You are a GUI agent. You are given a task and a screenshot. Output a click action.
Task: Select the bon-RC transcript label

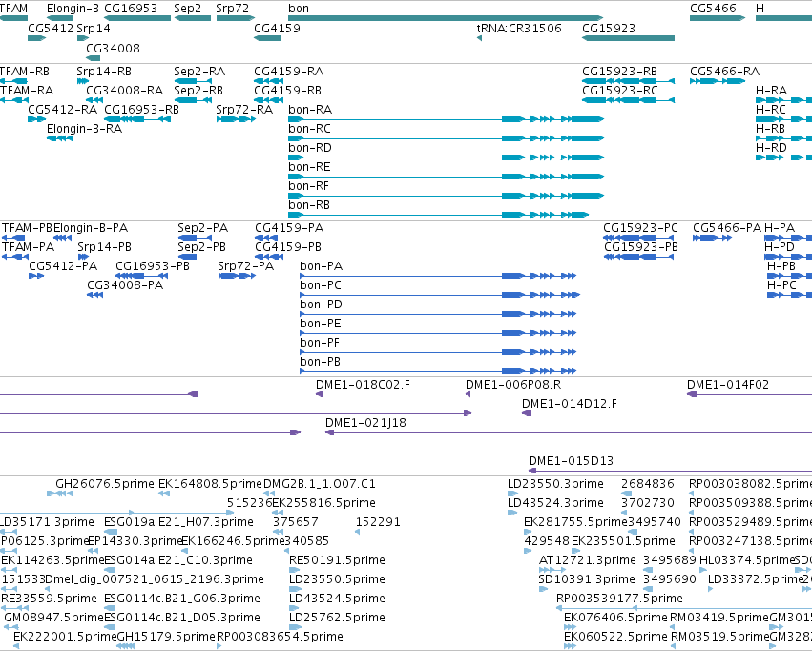(310, 129)
